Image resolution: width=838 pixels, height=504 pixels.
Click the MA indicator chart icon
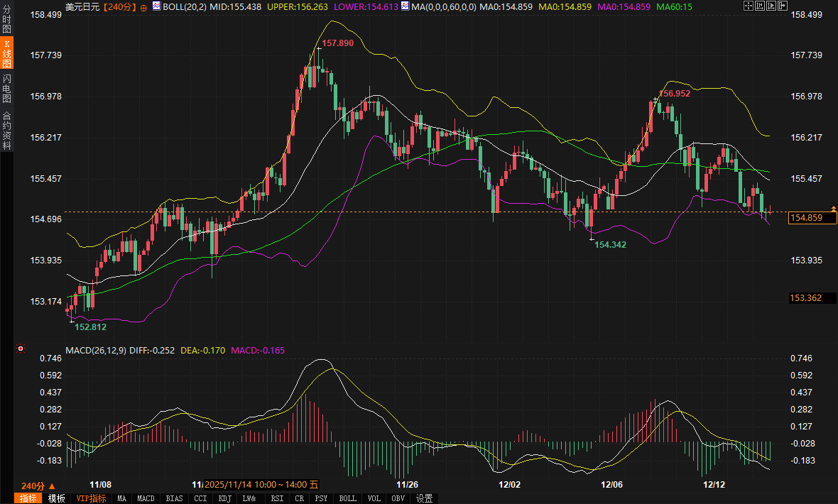(406, 6)
